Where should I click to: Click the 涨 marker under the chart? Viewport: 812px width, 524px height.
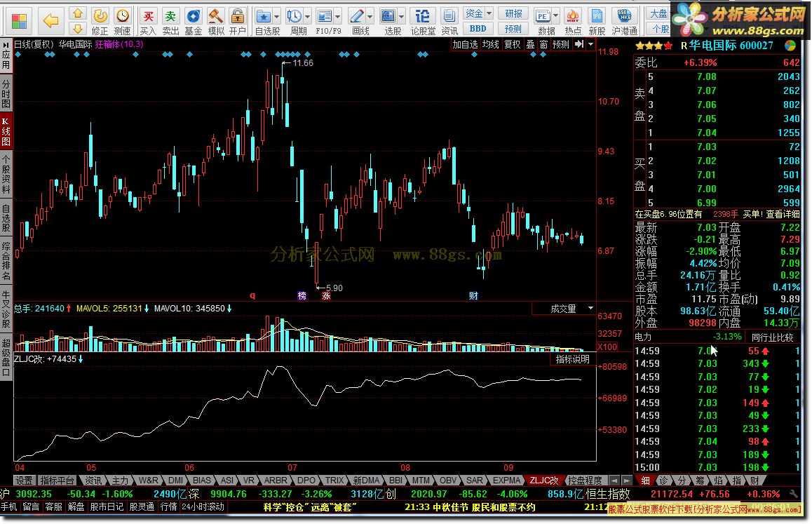click(x=326, y=295)
